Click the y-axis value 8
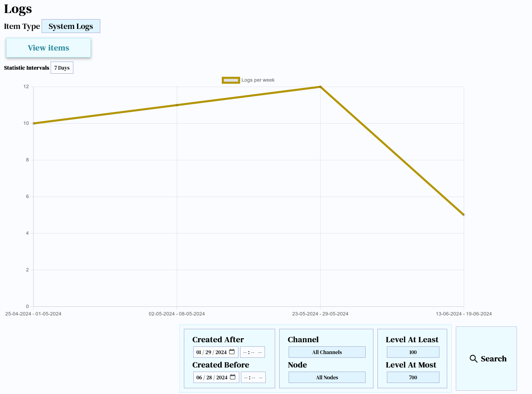The height and width of the screenshot is (394, 532). pyautogui.click(x=28, y=160)
